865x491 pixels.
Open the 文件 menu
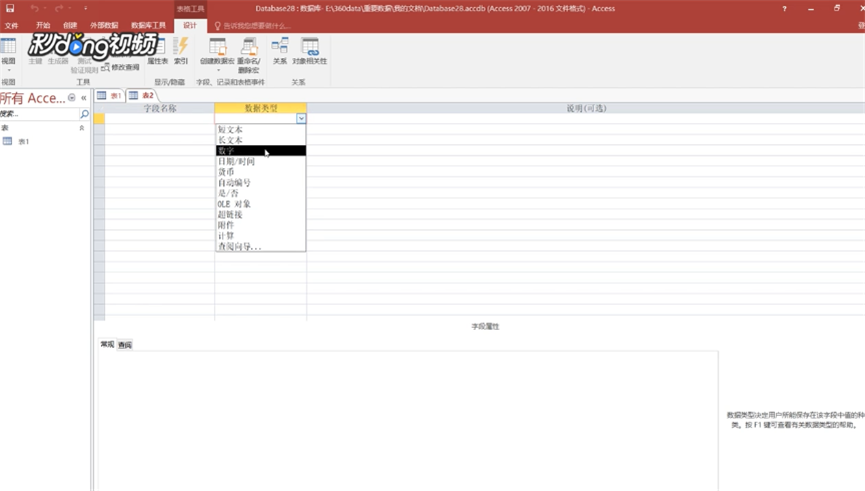(11, 25)
